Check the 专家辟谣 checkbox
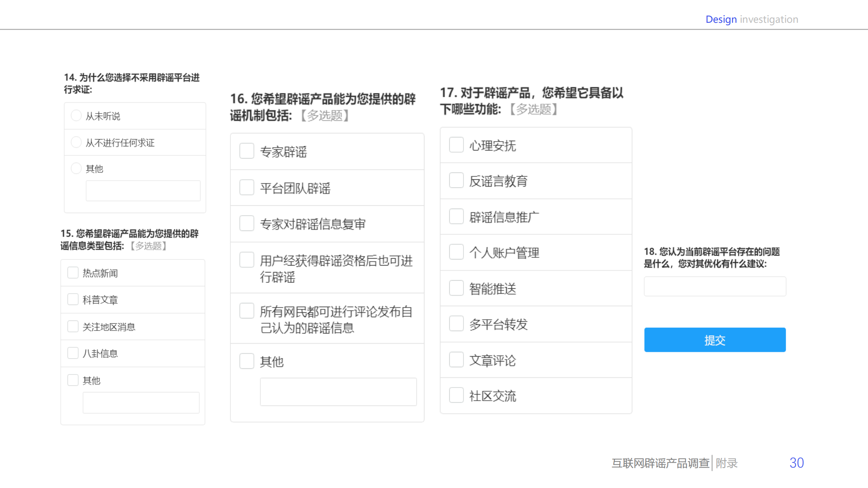Screen dimensions: 868x488 pyautogui.click(x=246, y=151)
